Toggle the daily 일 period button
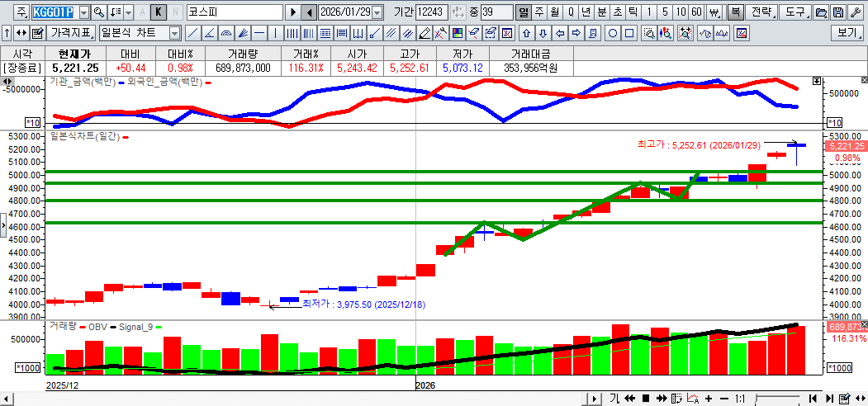The height and width of the screenshot is (406, 868). [x=523, y=12]
